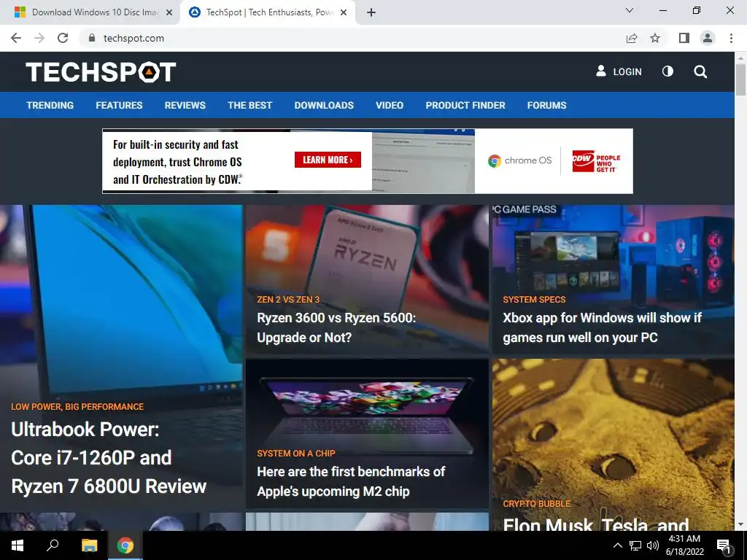This screenshot has height=560, width=747.
Task: Open the Ryzen 3600 vs Ryzen 5600 article
Action: coord(336,327)
